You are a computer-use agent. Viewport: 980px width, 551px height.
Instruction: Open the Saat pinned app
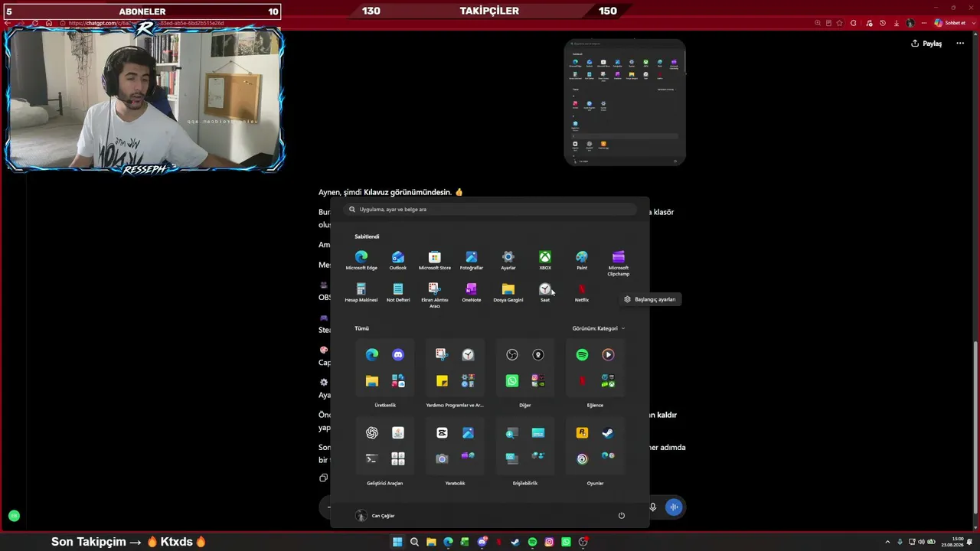tap(545, 292)
